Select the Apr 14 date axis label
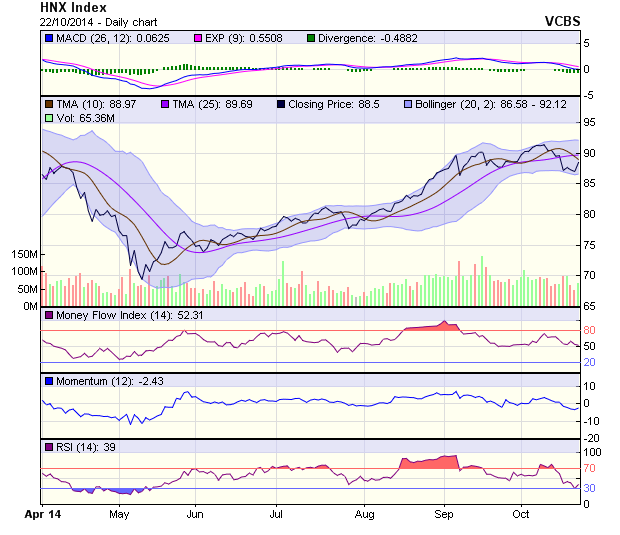The image size is (620, 535). [42, 514]
